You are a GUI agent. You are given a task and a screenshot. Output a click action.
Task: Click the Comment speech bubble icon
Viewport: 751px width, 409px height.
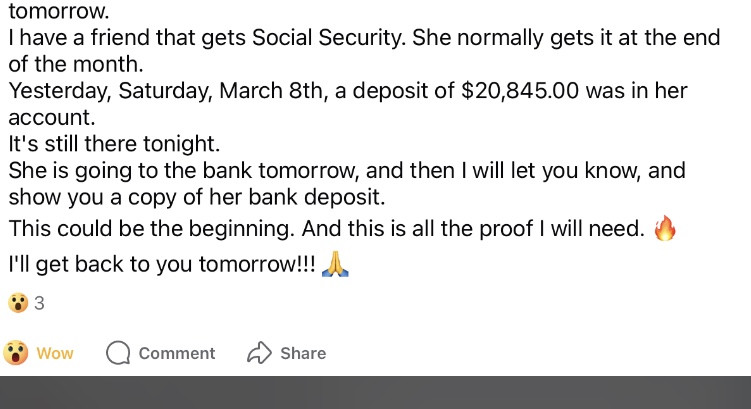[x=118, y=353]
